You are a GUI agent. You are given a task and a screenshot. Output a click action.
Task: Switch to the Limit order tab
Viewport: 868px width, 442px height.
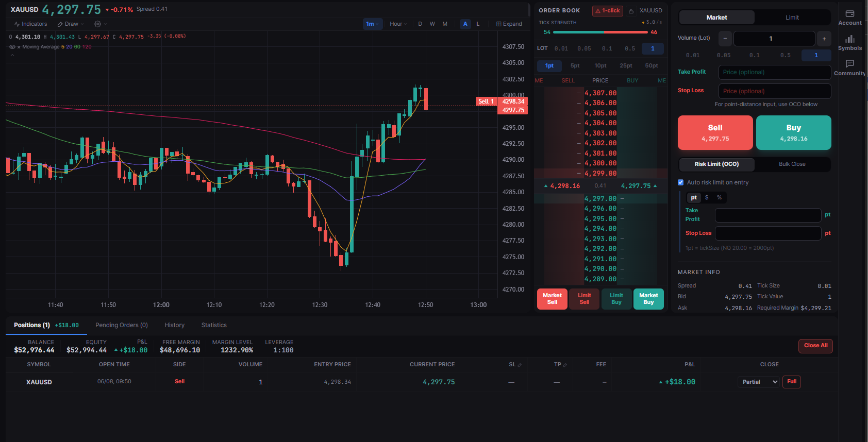(x=792, y=18)
